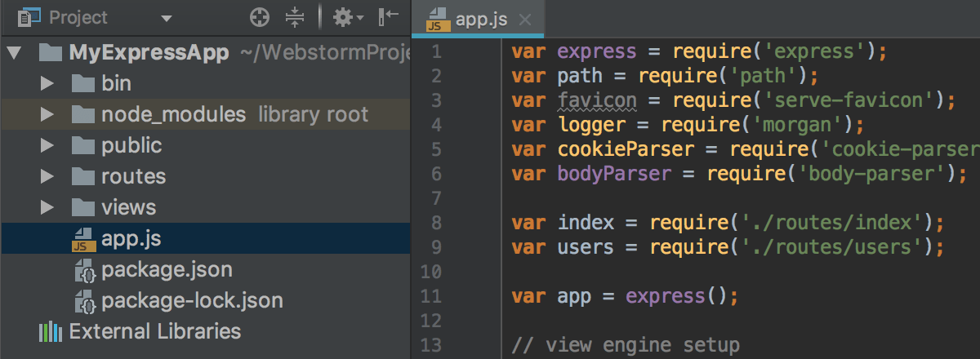Click the scroll from source target icon
This screenshot has width=980, height=359.
259,17
